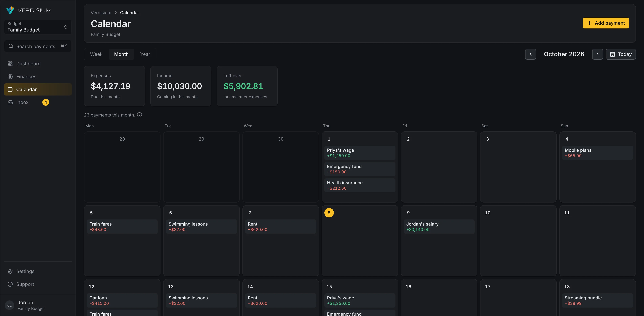Open Settings from the sidebar
The width and height of the screenshot is (644, 316).
point(38,271)
